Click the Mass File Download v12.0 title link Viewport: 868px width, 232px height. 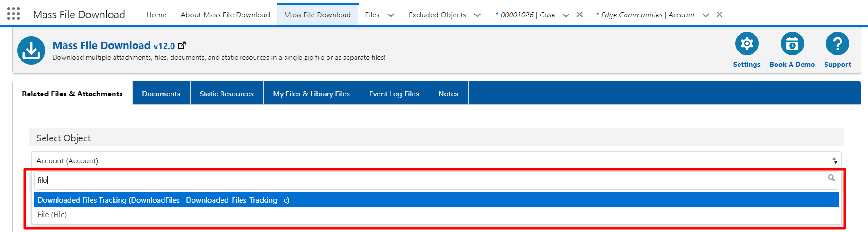[114, 45]
